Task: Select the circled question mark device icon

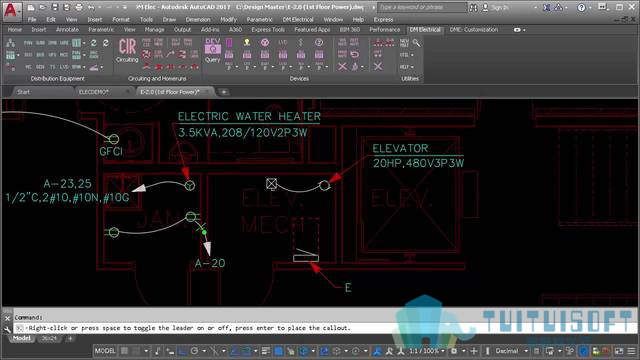Action: (319, 42)
